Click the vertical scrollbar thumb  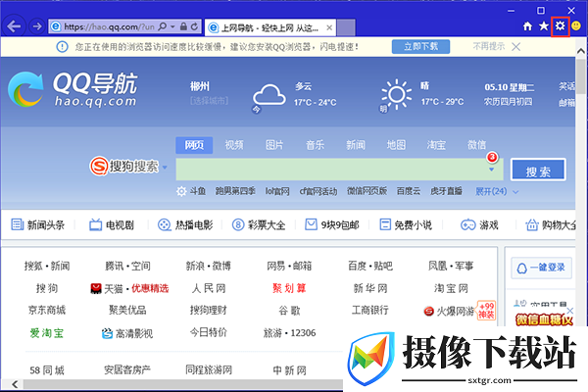coord(581,76)
